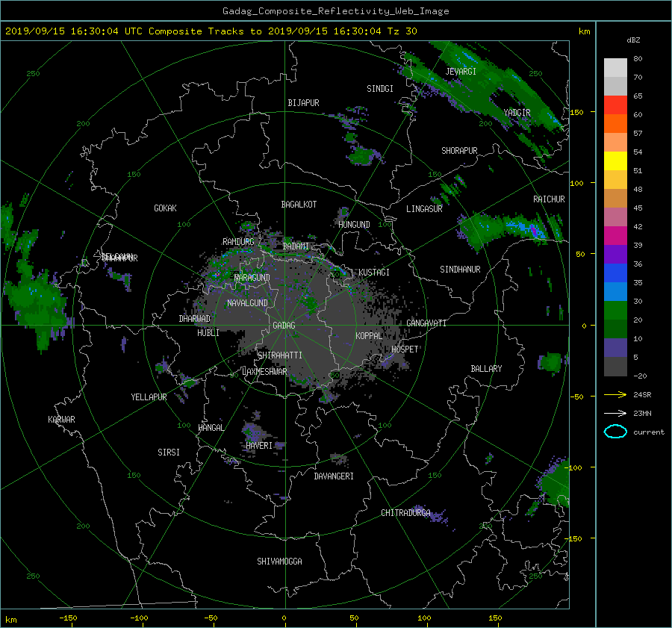Click the 'km' unit label in the header
672x628 pixels.
point(584,31)
